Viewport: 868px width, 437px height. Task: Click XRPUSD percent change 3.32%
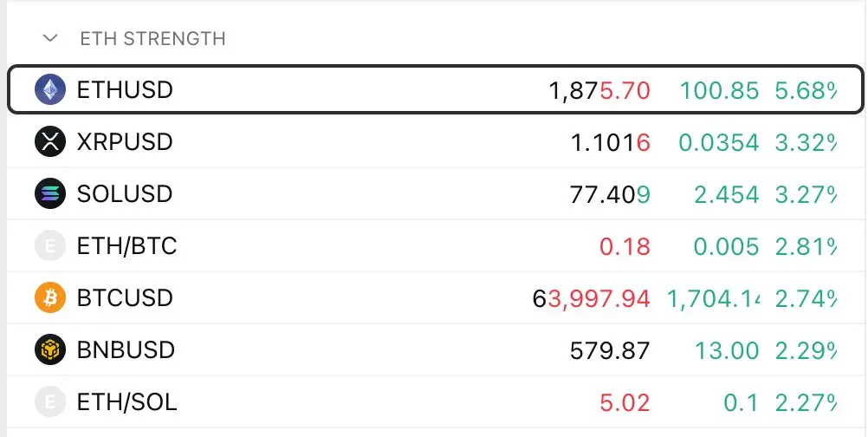806,142
